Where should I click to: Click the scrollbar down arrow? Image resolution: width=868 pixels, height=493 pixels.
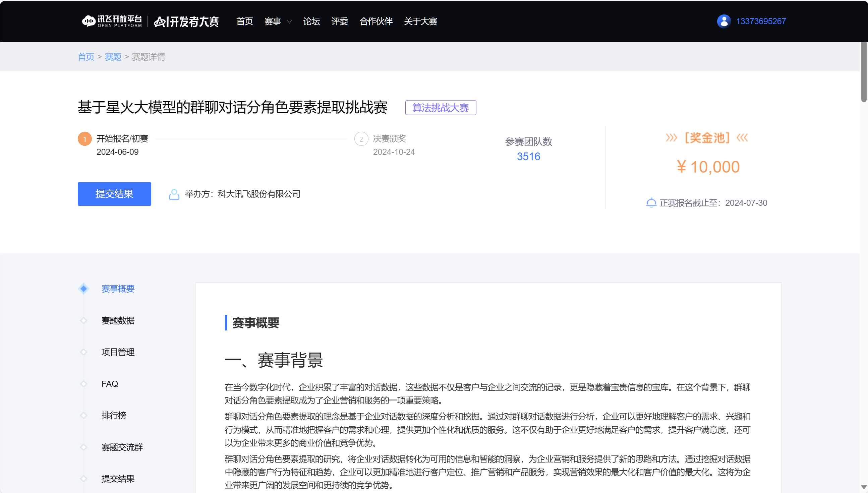click(864, 487)
